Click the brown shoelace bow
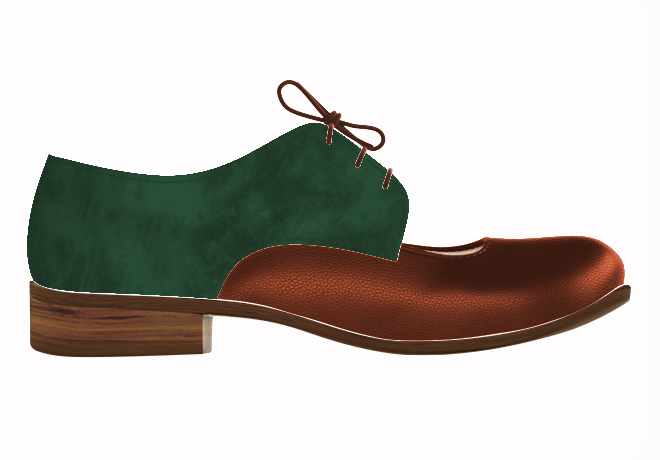This screenshot has width=660, height=460. (x=330, y=114)
